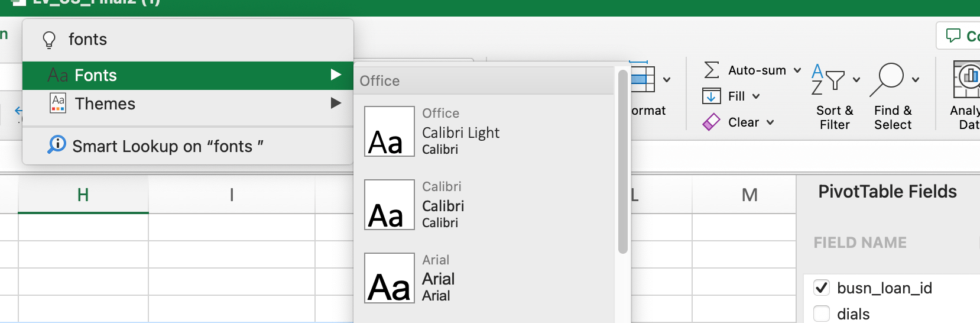980x323 pixels.
Task: Check the dials field checkbox
Action: pos(822,314)
